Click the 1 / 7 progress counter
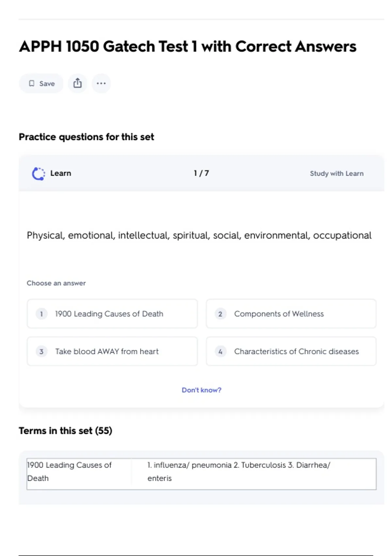This screenshot has width=392, height=556. click(x=201, y=173)
